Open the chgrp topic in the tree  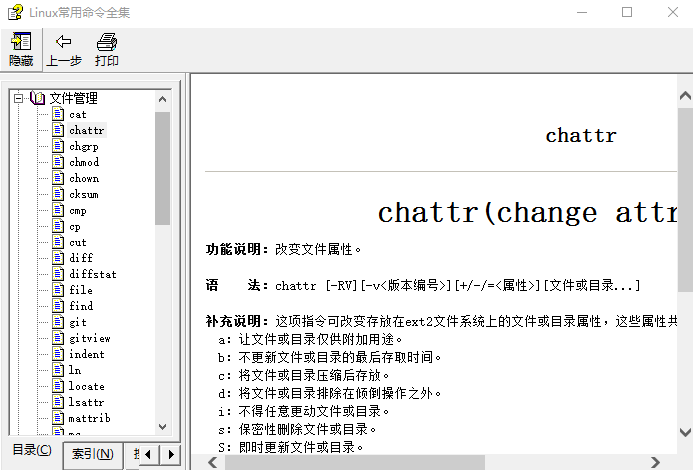83,146
